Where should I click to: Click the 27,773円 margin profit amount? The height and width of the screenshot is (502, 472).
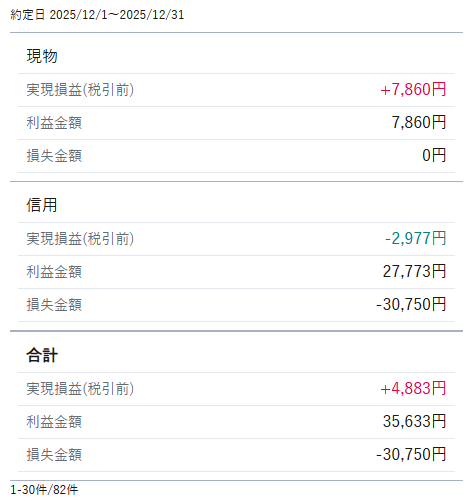414,271
